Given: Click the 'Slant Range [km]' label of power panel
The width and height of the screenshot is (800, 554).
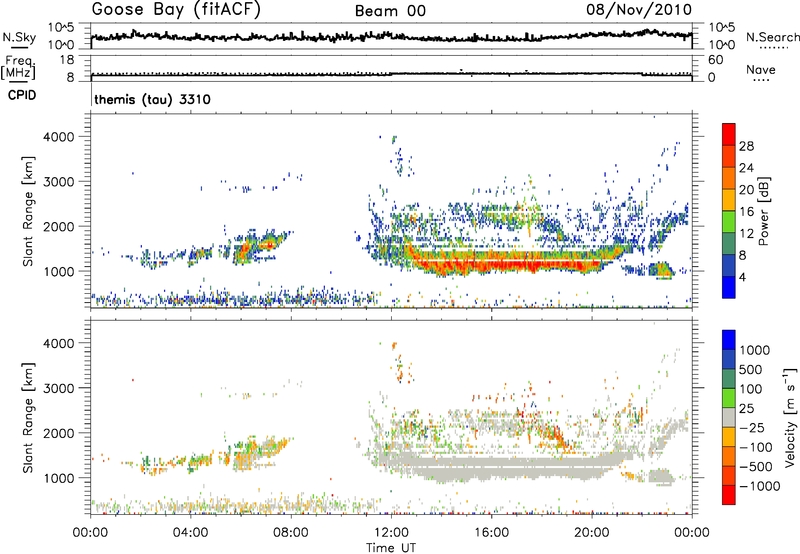Looking at the screenshot, I should pyautogui.click(x=28, y=211).
